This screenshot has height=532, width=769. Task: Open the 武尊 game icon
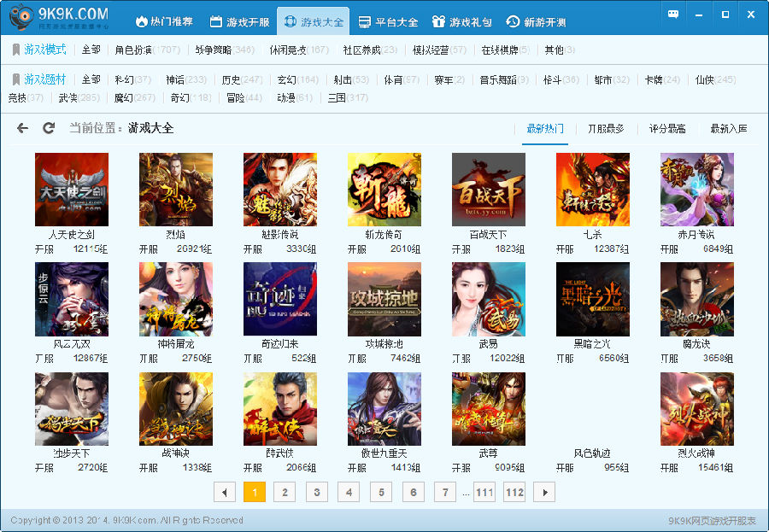(489, 409)
